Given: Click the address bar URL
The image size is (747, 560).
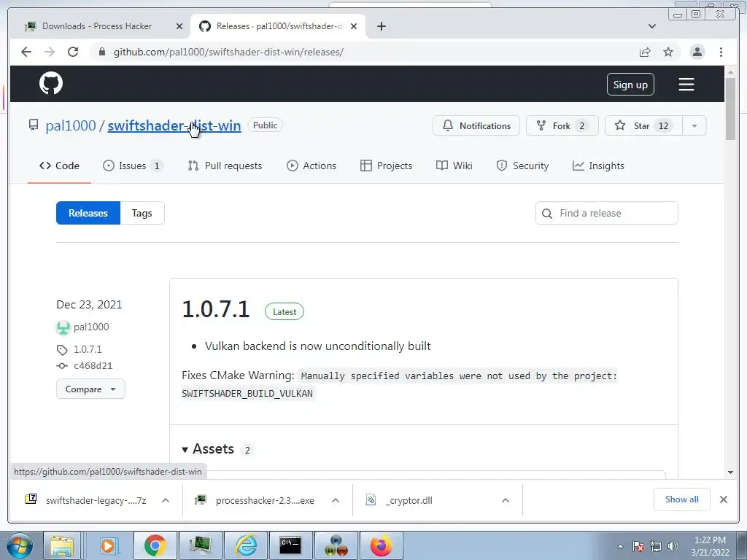Looking at the screenshot, I should pyautogui.click(x=228, y=52).
